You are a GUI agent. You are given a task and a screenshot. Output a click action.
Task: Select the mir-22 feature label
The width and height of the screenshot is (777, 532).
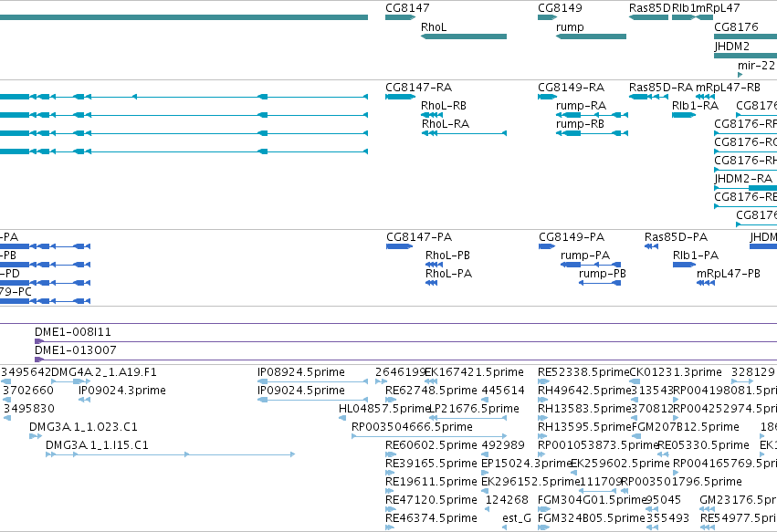click(756, 66)
